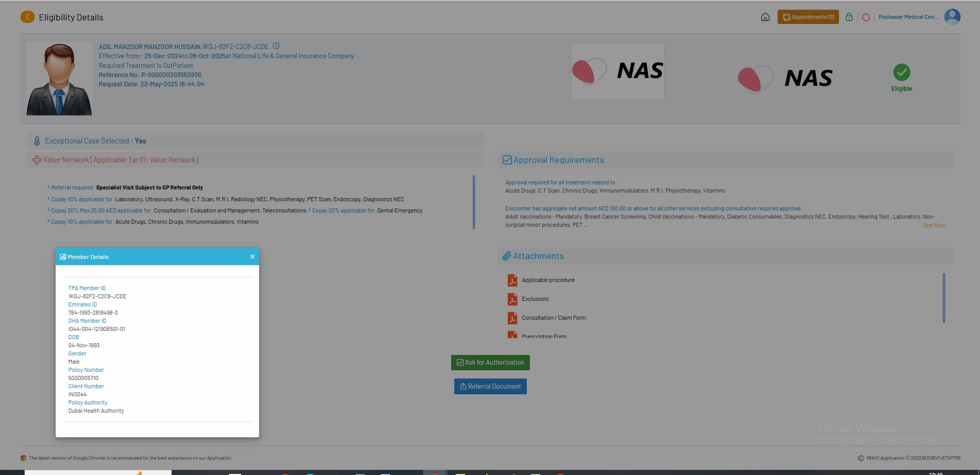The width and height of the screenshot is (980, 475).
Task: Click the info icon beside member name
Action: 276,46
